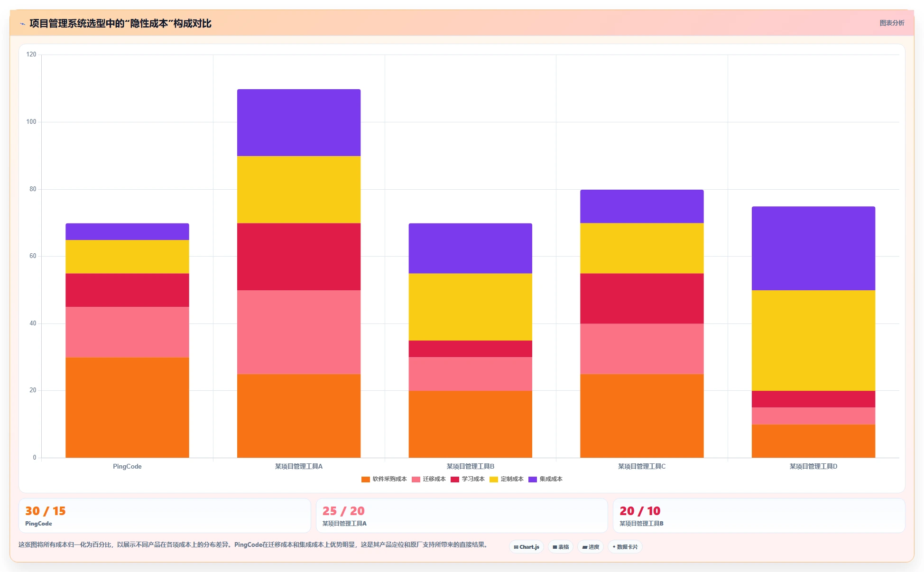Select PingCode's pink 迁移成本 bar segment
Viewport: 924px width, 572px height.
tap(127, 332)
